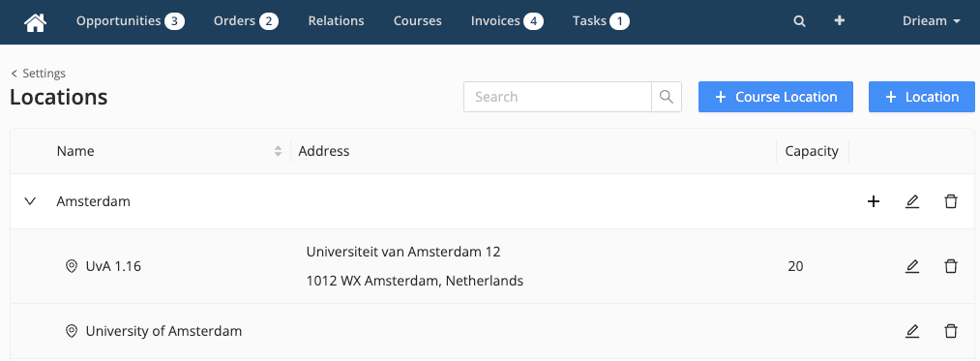The height and width of the screenshot is (361, 980).
Task: Click the pin icon beside University of Amsterdam
Action: 72,331
